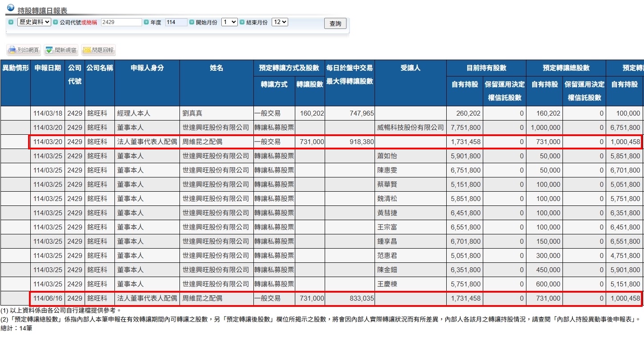Open the 開始月份 month dropdown
This screenshot has height=346, width=644.
(x=229, y=22)
